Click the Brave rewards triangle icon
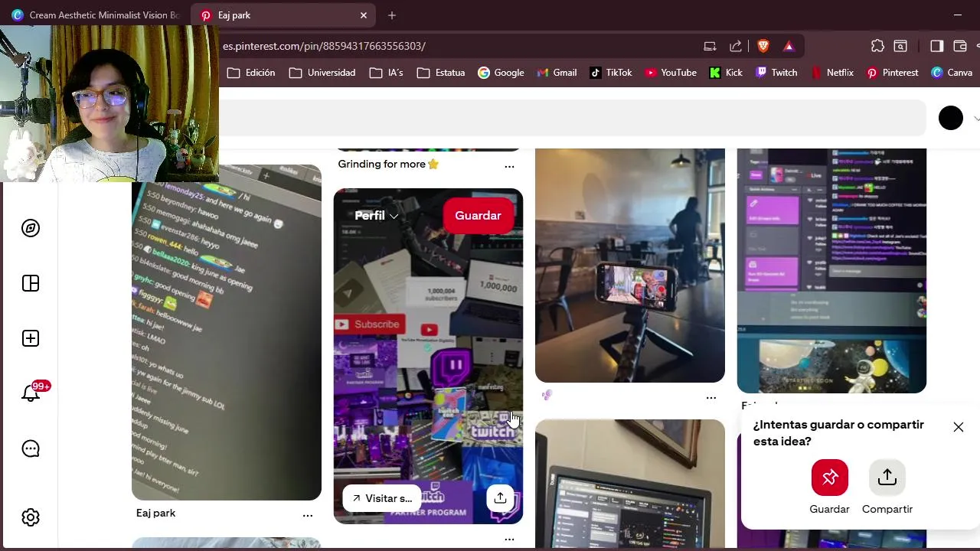This screenshot has width=980, height=551. (x=789, y=46)
